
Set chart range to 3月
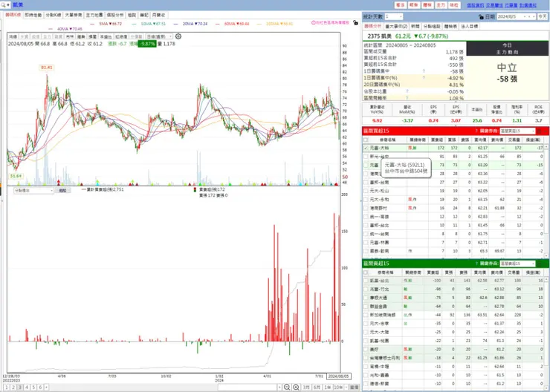[306, 387]
